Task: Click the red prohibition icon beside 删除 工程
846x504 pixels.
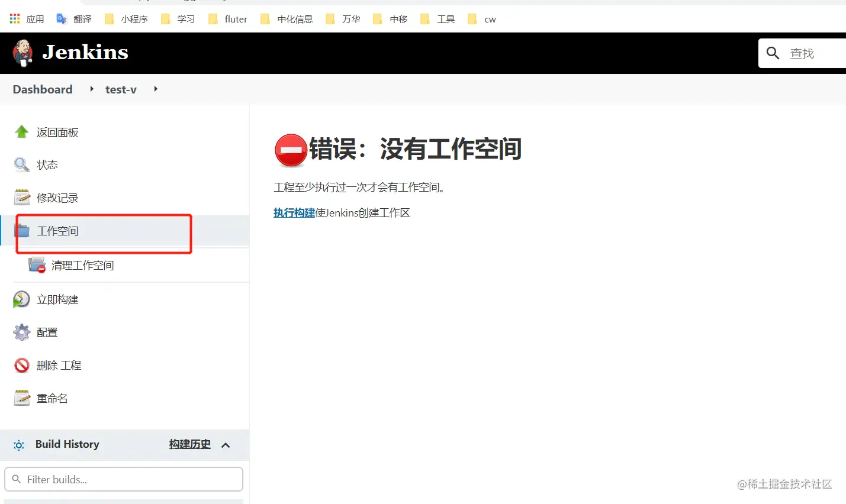Action: tap(22, 366)
